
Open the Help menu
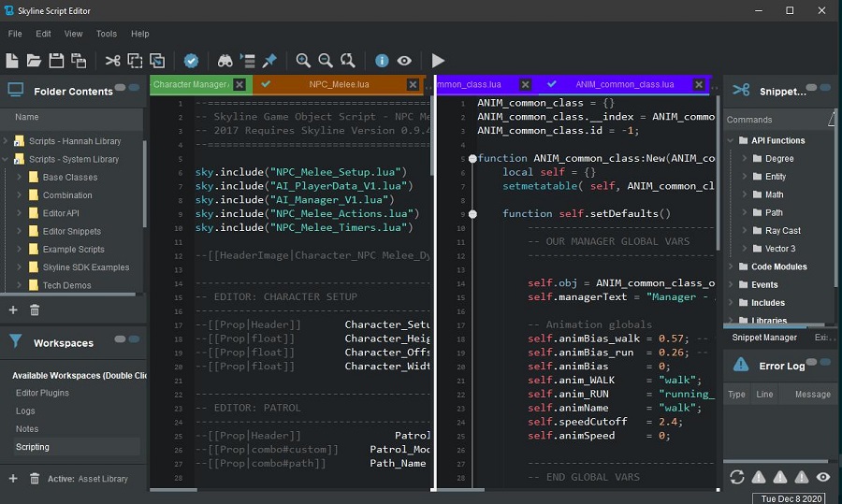click(140, 34)
